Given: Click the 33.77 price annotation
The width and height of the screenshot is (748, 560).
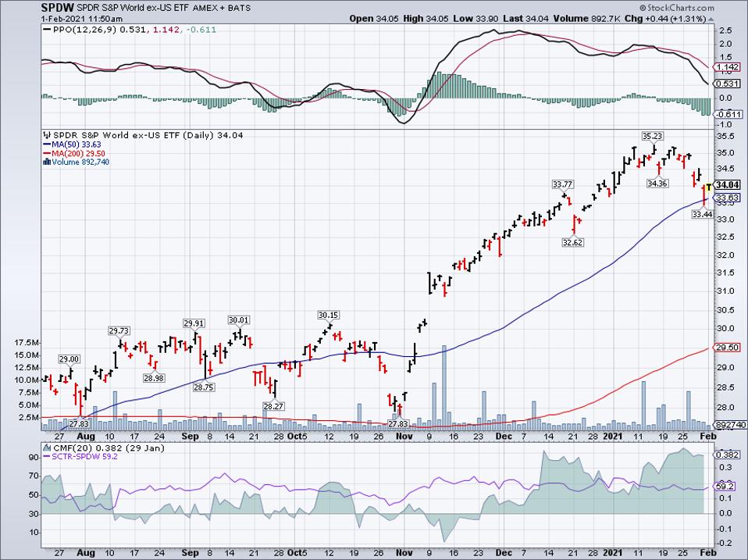Looking at the screenshot, I should click(x=562, y=184).
